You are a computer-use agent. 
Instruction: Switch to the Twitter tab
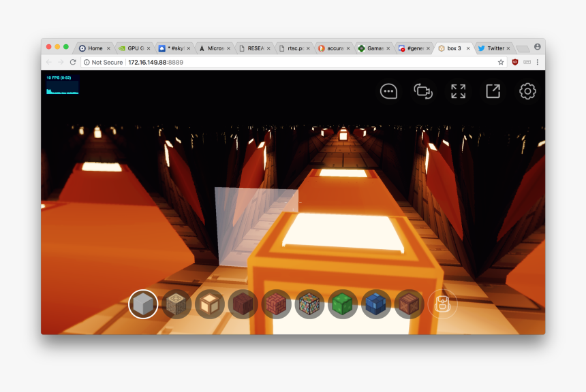tap(495, 48)
